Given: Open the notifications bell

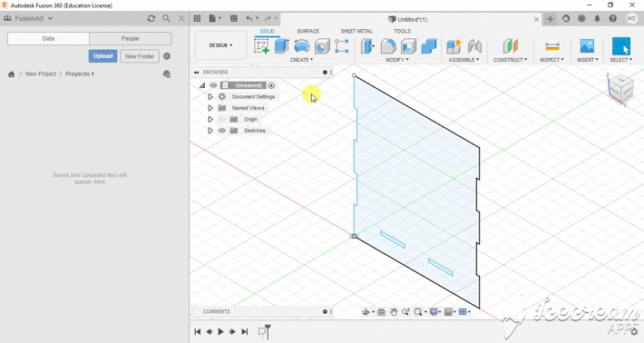Looking at the screenshot, I should pos(597,18).
